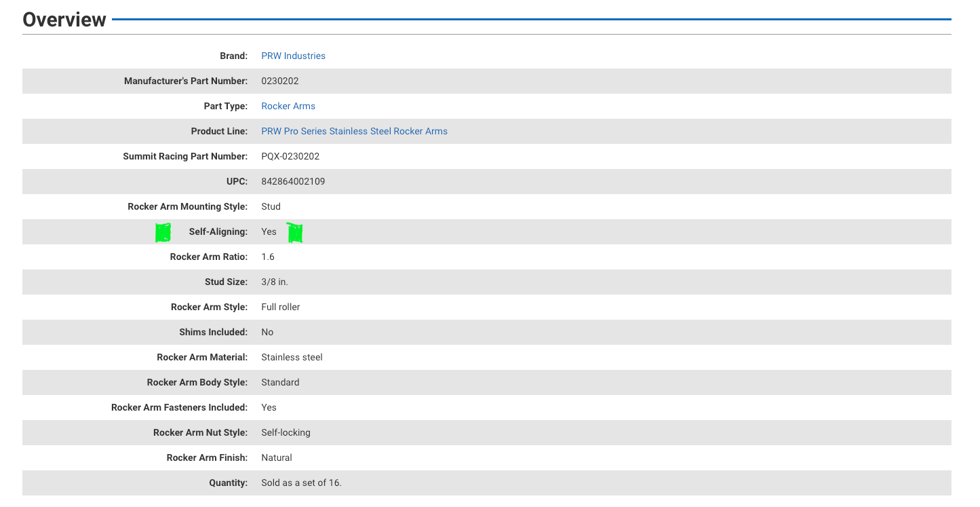Click the Self-Aligning 'Yes' value
This screenshot has width=980, height=507.
(x=269, y=231)
